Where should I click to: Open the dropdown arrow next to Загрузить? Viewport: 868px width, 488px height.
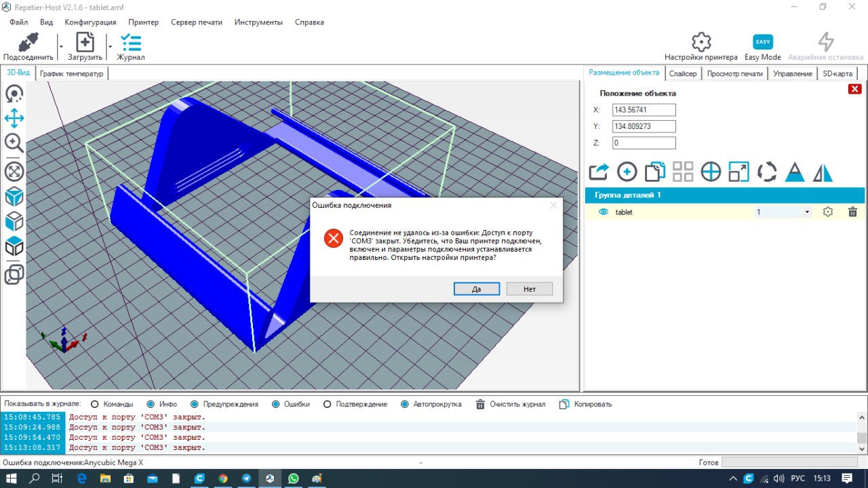tap(111, 47)
